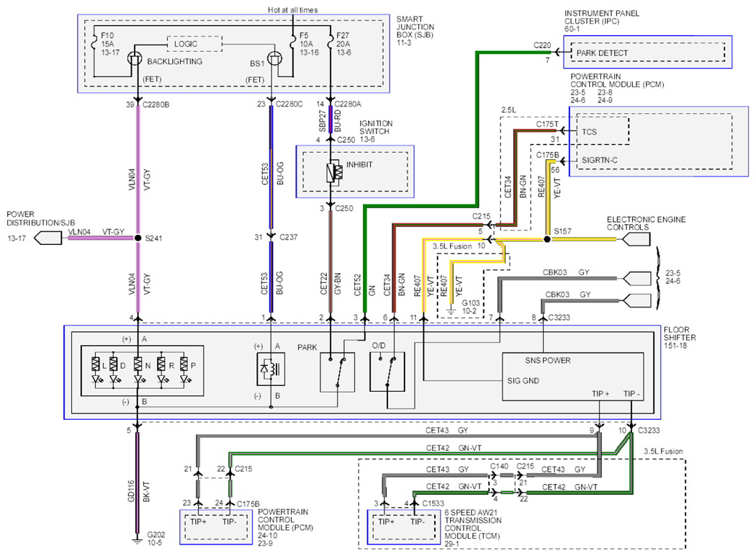The width and height of the screenshot is (756, 556).
Task: Click the "C2280B" connector label
Action: pyautogui.click(x=156, y=104)
